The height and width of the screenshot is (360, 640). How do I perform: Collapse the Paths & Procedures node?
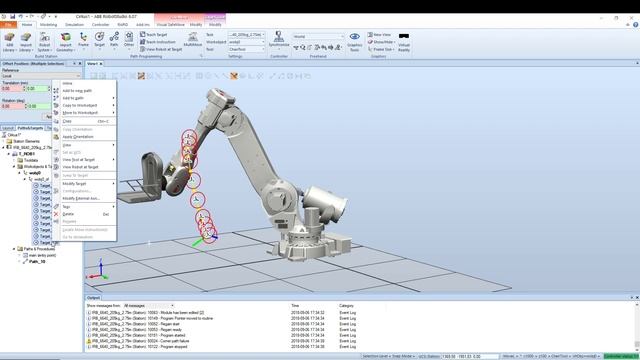(x=14, y=249)
